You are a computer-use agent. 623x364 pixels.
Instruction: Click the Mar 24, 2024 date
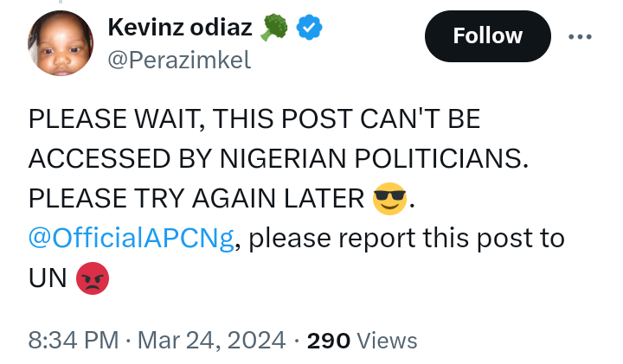point(211,341)
